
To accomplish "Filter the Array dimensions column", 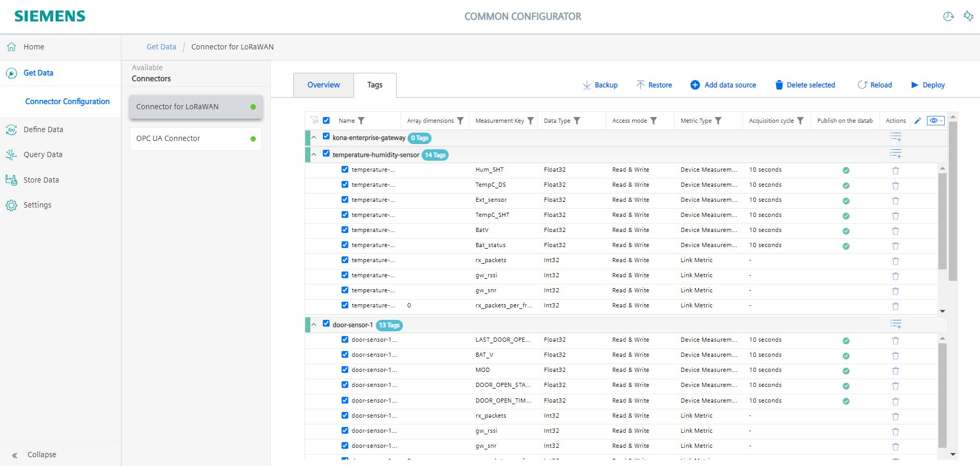I will click(x=460, y=121).
